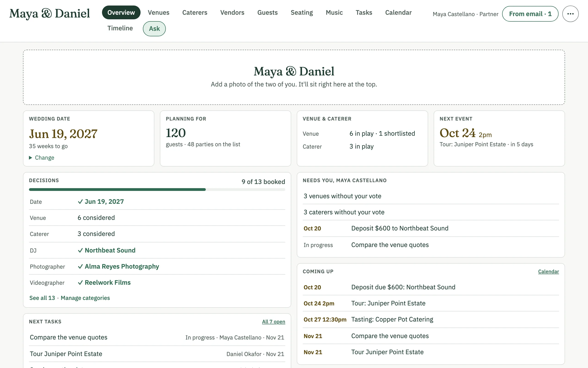Viewport: 588px width, 368px height.
Task: Click the Ask pill button
Action: 154,29
